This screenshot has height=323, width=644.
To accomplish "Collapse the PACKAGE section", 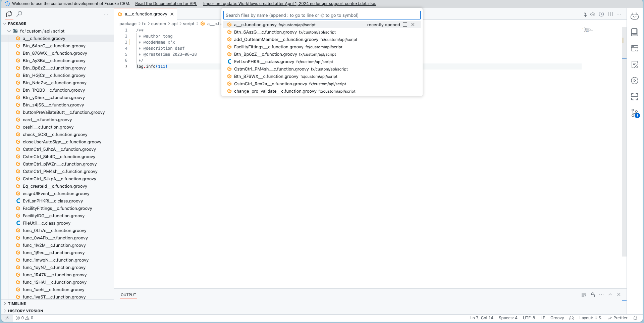I will coord(17,24).
